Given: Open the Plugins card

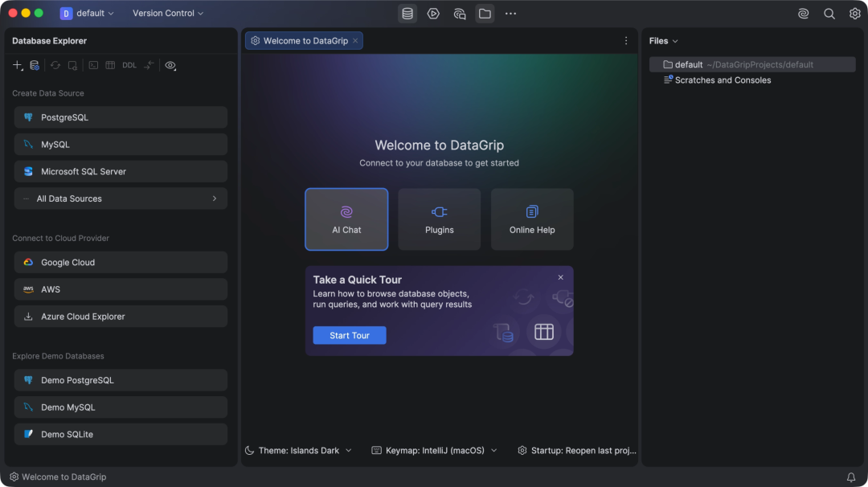Looking at the screenshot, I should tap(440, 219).
